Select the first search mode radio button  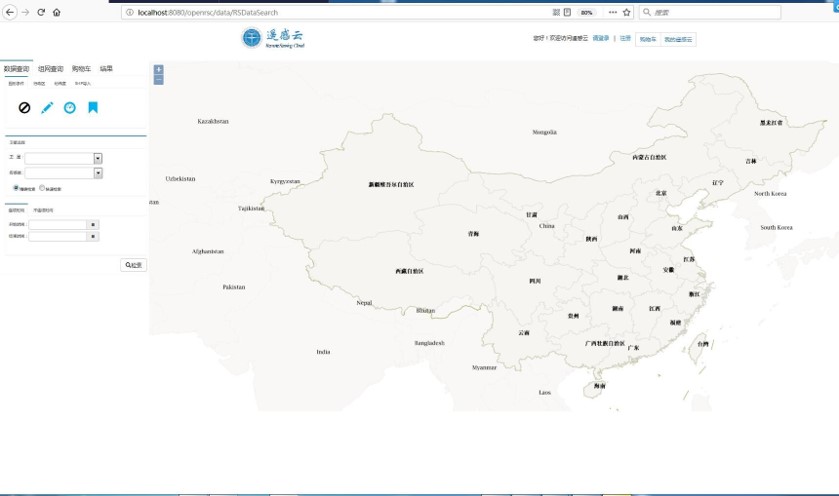click(x=16, y=187)
